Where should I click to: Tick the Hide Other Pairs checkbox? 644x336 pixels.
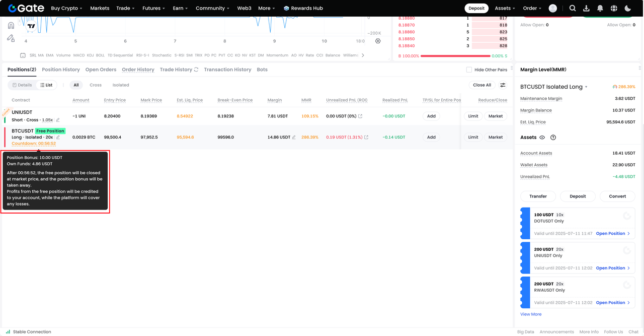point(469,70)
